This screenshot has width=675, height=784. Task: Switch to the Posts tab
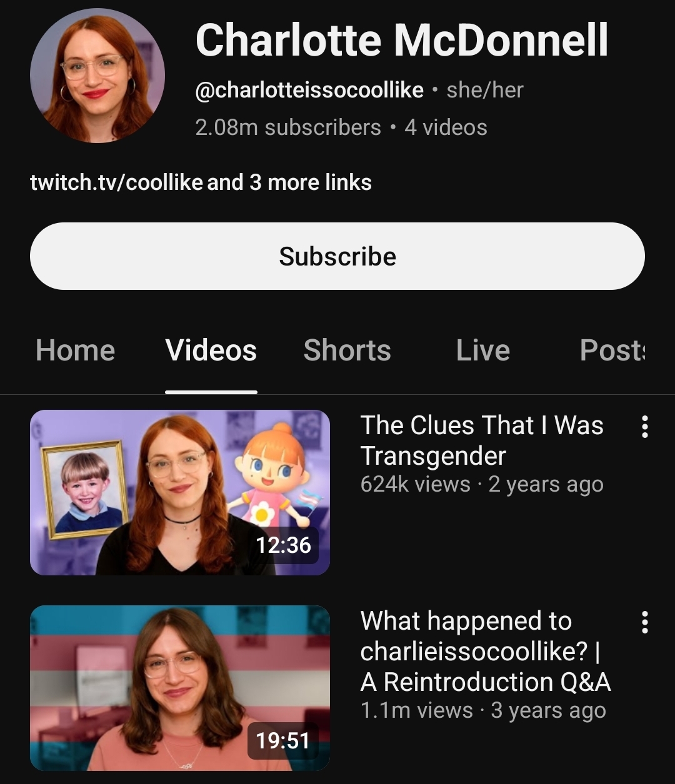612,350
